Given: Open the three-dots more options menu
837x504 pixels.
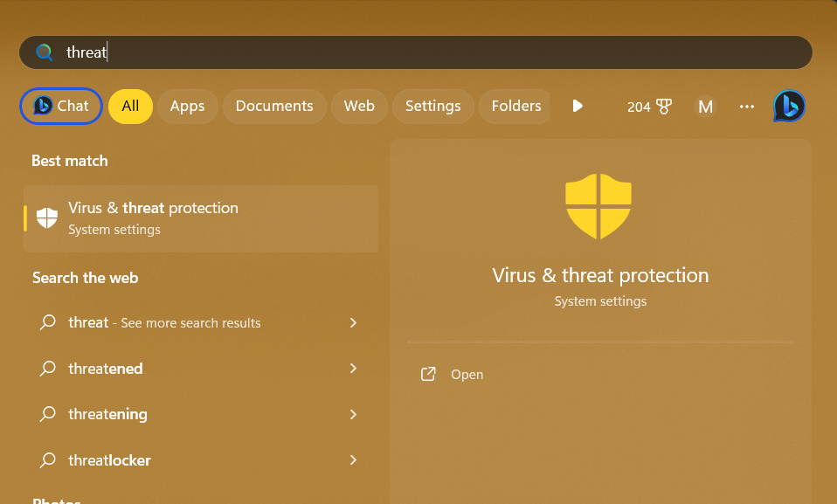Looking at the screenshot, I should tap(746, 107).
